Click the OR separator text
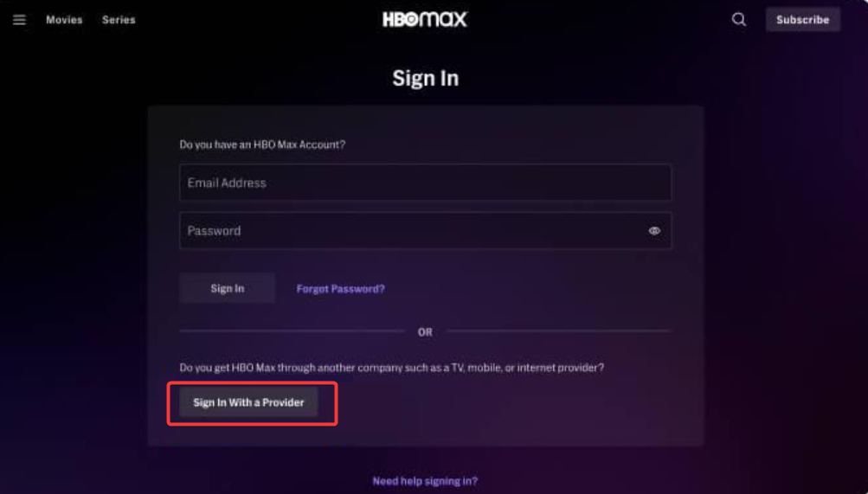Image resolution: width=868 pixels, height=494 pixels. pos(425,332)
